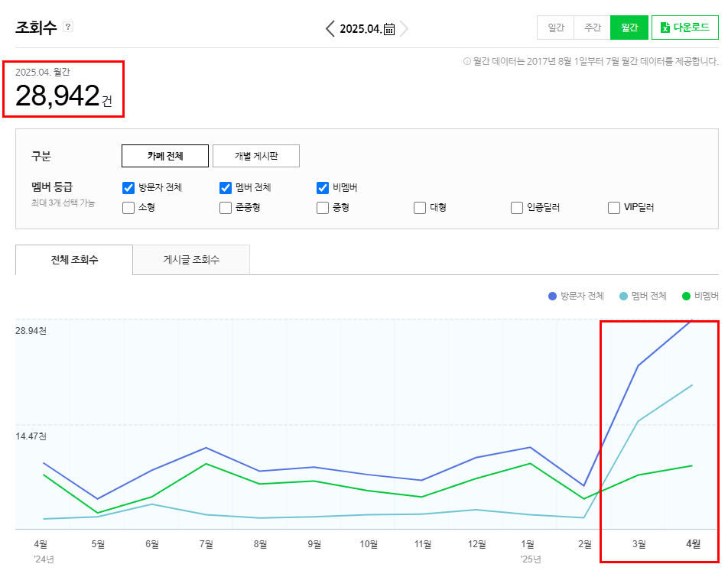Enable the VIP딜러 checkbox

(614, 208)
